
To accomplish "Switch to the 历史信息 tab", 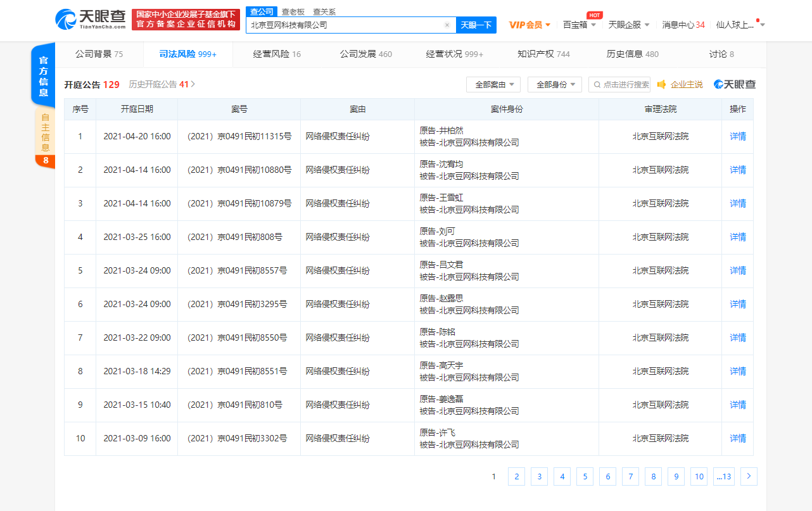I will [x=632, y=54].
